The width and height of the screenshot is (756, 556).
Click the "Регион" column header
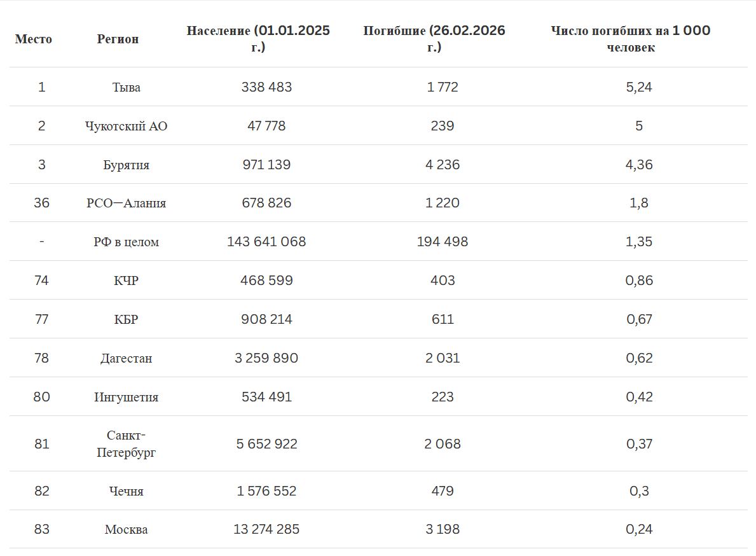tap(118, 39)
